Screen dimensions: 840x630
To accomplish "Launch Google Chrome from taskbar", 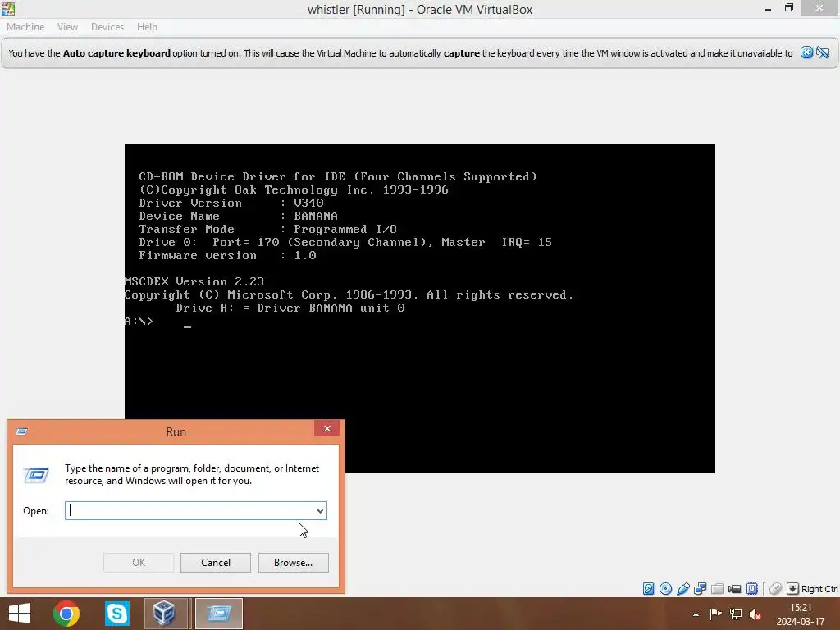I will coord(66,614).
